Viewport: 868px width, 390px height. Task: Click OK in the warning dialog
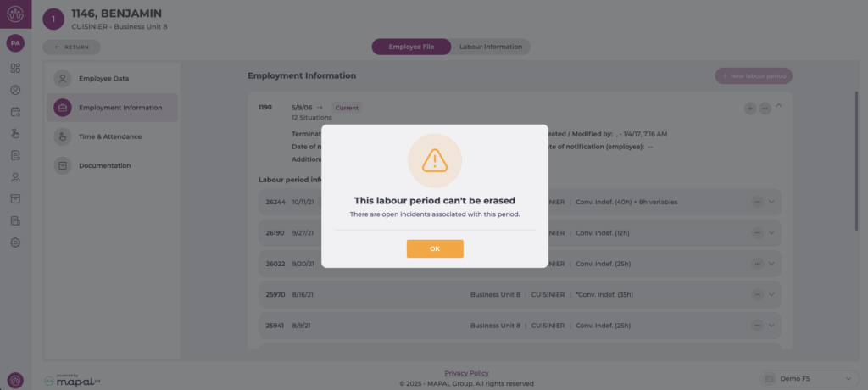click(x=434, y=248)
